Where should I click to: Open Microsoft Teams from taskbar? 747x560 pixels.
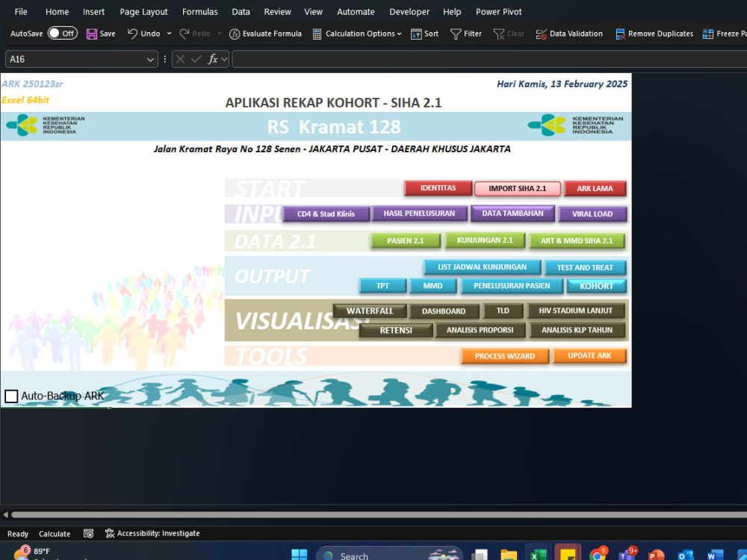(x=626, y=555)
